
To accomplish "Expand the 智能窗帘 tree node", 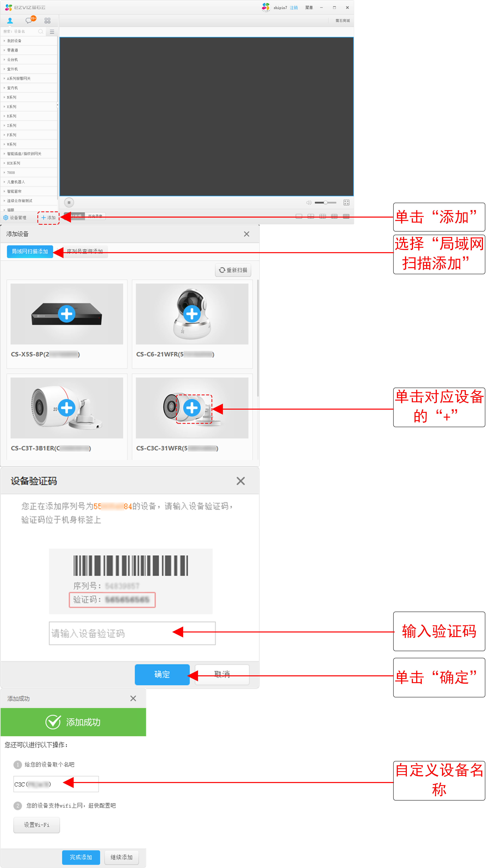I will point(14,191).
